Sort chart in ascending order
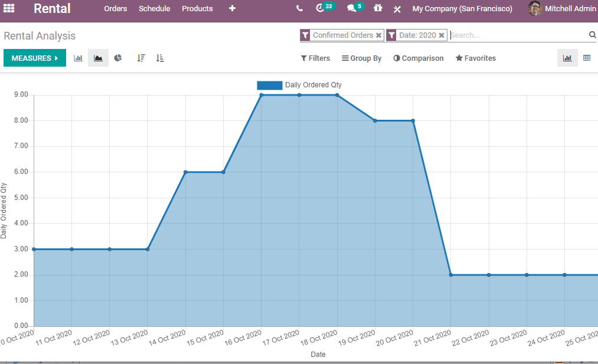This screenshot has width=598, height=364. (x=160, y=58)
